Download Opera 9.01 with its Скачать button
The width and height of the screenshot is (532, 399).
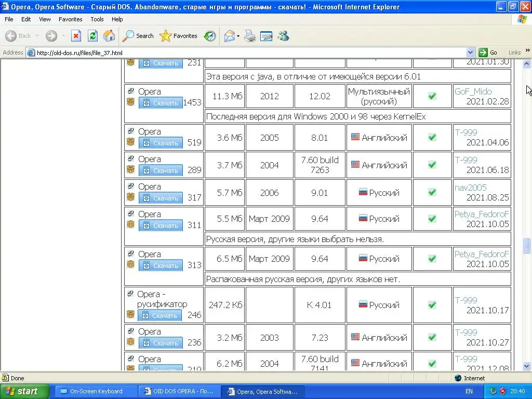pos(161,198)
